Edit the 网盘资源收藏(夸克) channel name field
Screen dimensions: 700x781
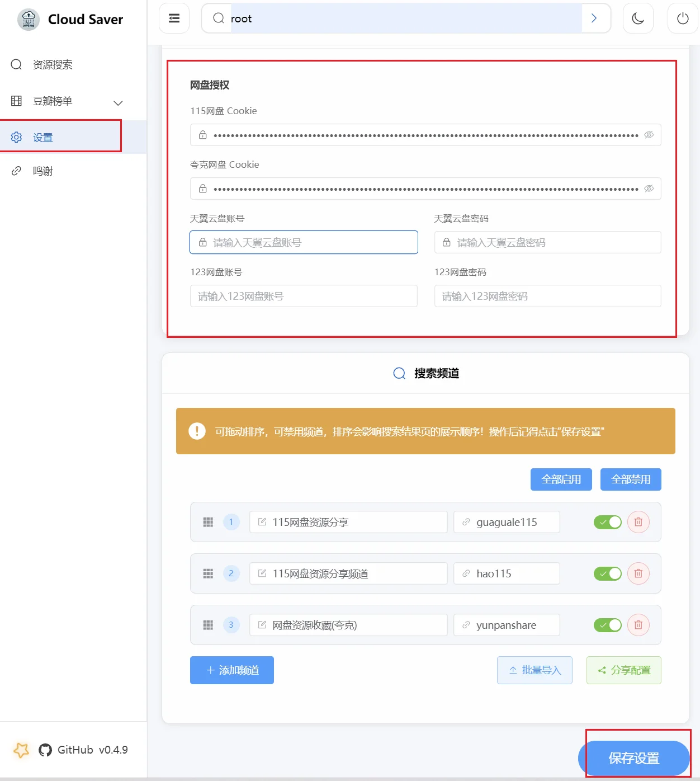click(348, 625)
